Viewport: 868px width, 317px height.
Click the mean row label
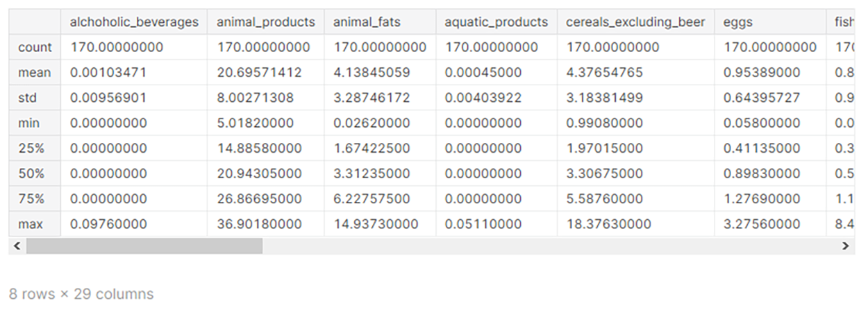[33, 72]
